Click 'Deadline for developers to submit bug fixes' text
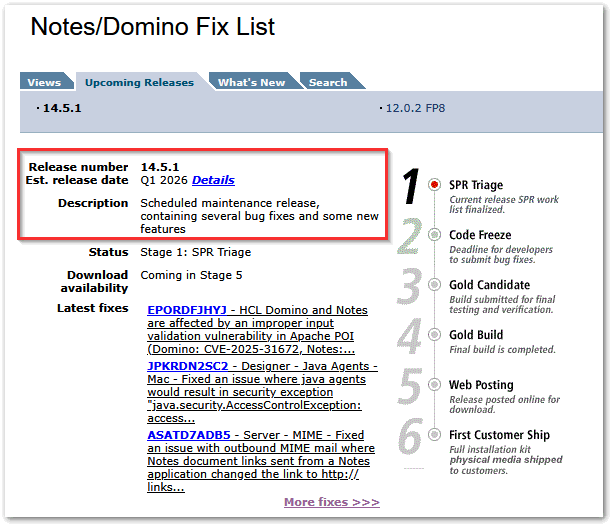This screenshot has width=612, height=526. pyautogui.click(x=501, y=254)
